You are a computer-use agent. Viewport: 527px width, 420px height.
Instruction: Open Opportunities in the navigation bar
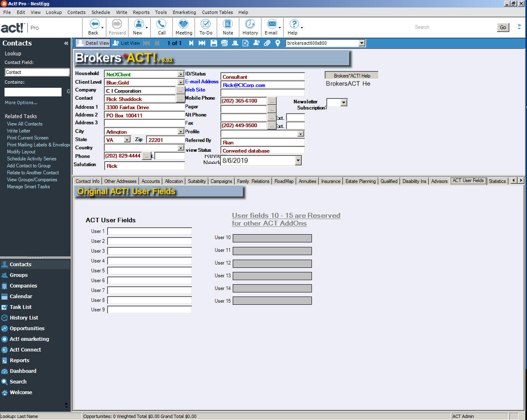pyautogui.click(x=27, y=329)
